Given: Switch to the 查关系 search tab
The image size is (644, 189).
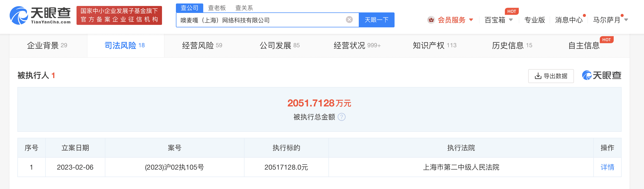Looking at the screenshot, I should 244,8.
